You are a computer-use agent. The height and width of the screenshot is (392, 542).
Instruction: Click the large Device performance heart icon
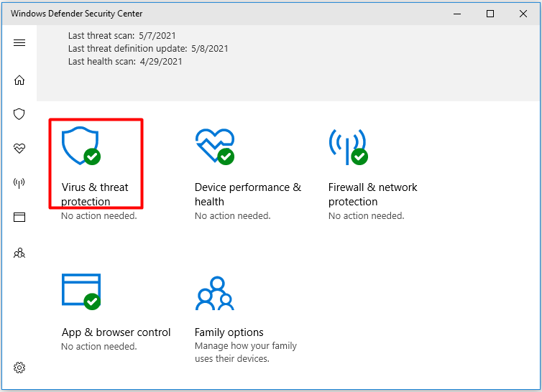pos(215,146)
